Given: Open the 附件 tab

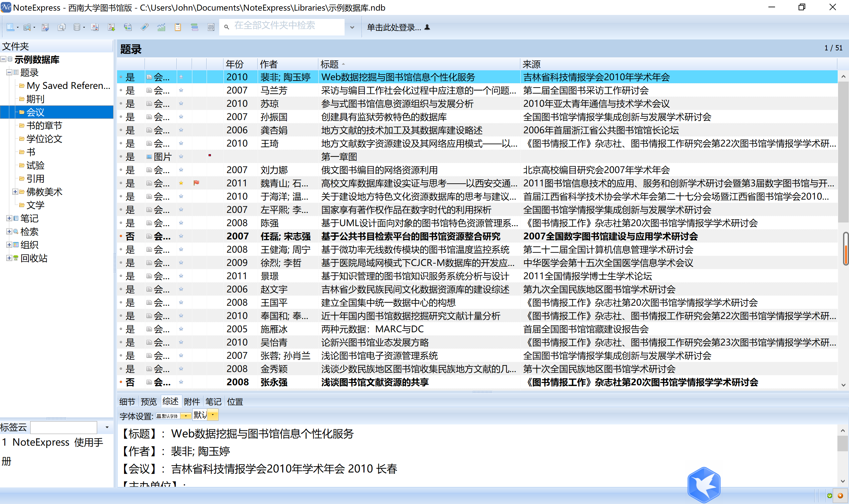Looking at the screenshot, I should (x=192, y=402).
